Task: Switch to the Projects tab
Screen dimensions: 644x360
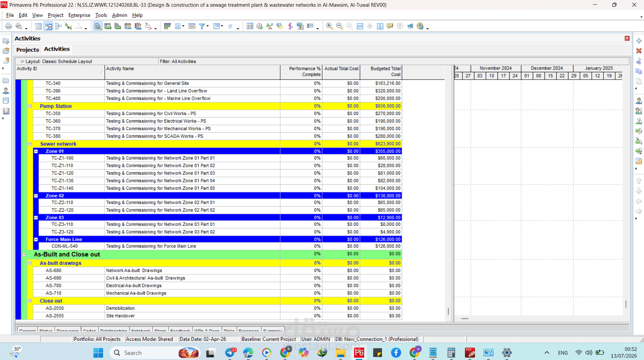Action: pyautogui.click(x=28, y=50)
